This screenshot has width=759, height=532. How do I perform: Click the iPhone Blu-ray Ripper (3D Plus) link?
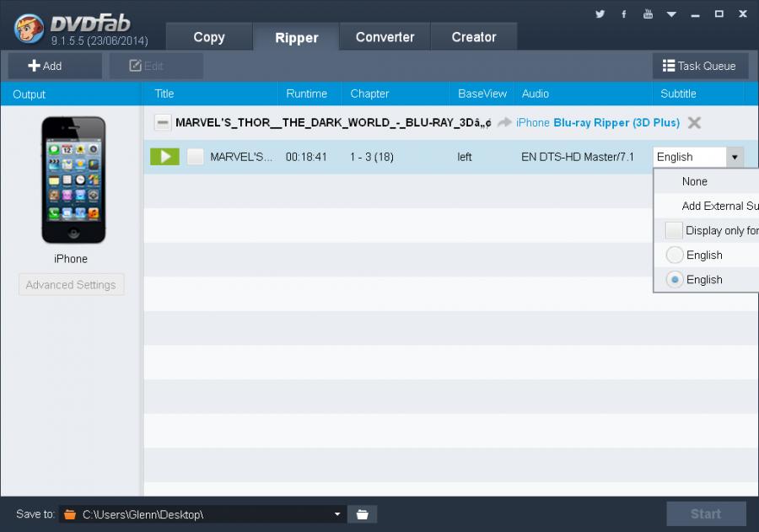[598, 123]
